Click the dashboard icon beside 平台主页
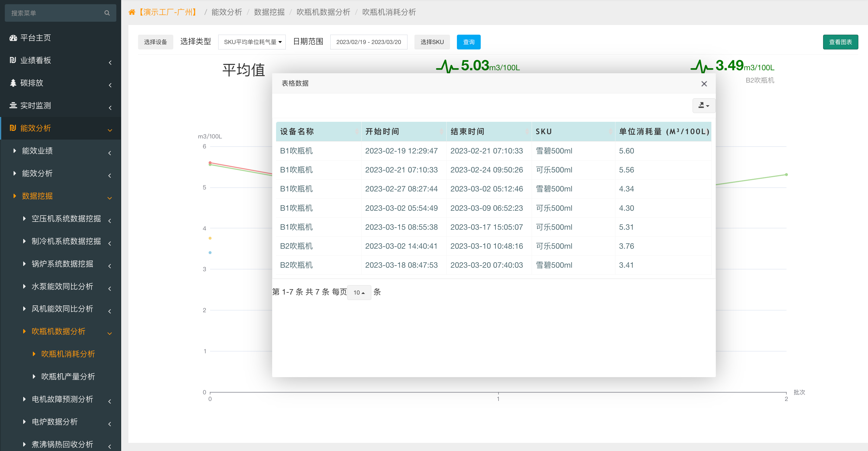The image size is (868, 451). (x=13, y=38)
